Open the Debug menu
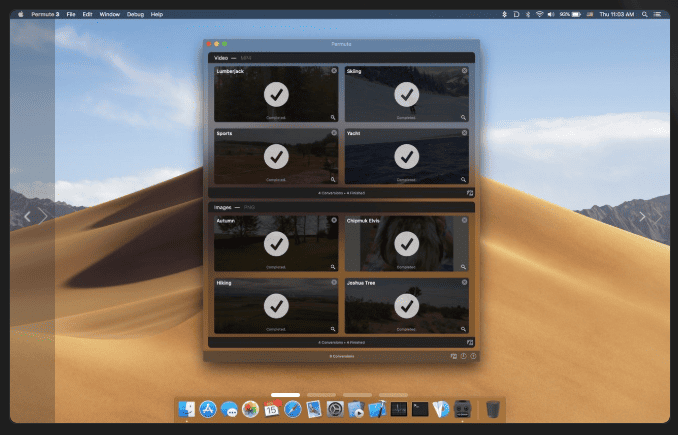Screen dimensions: 678x435 (x=135, y=14)
